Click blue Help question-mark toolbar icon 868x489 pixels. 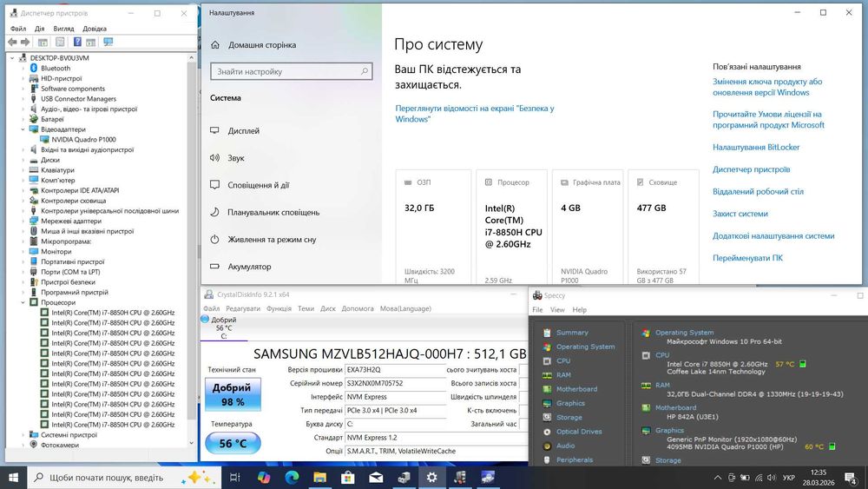coord(77,42)
